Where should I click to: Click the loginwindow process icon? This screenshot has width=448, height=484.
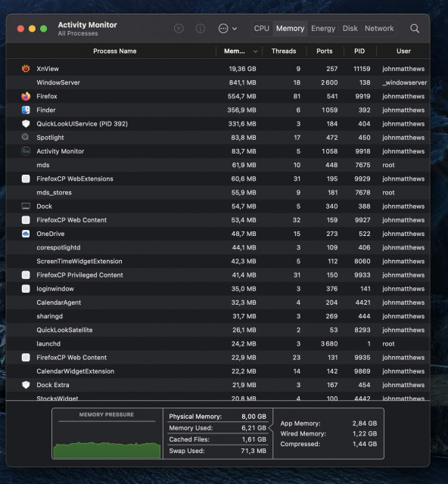click(26, 289)
